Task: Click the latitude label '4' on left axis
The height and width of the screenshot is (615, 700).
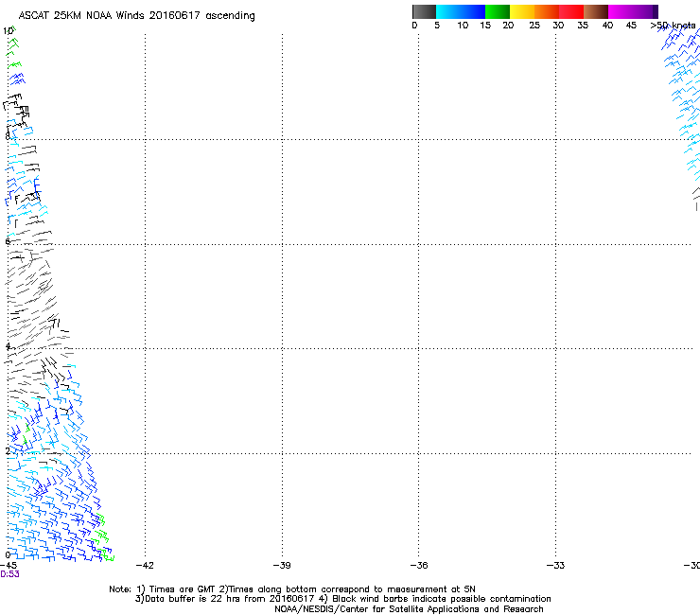Action: point(8,346)
